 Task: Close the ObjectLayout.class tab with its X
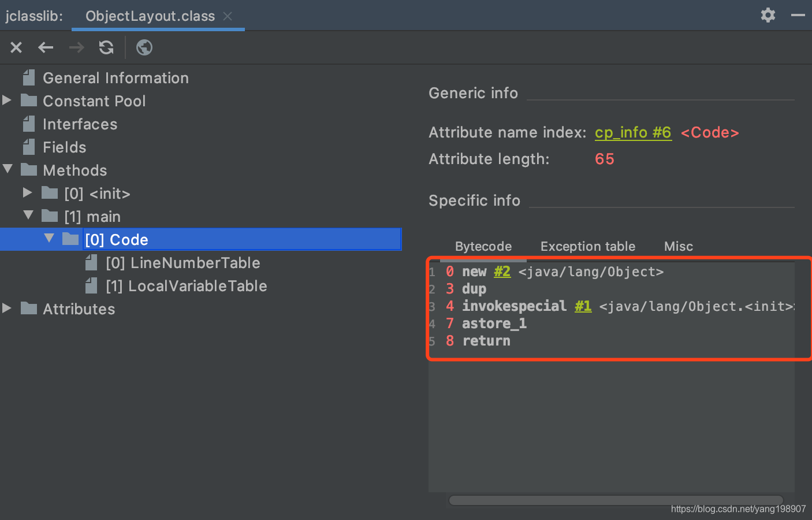(x=228, y=16)
